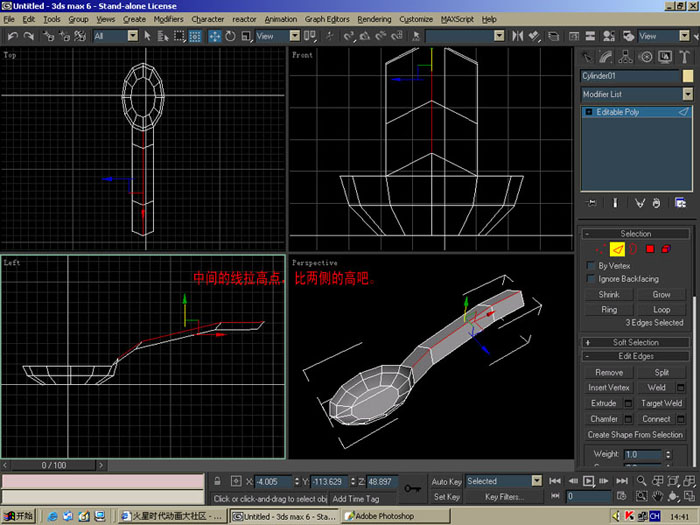Open Chamfer settings box

628,419
